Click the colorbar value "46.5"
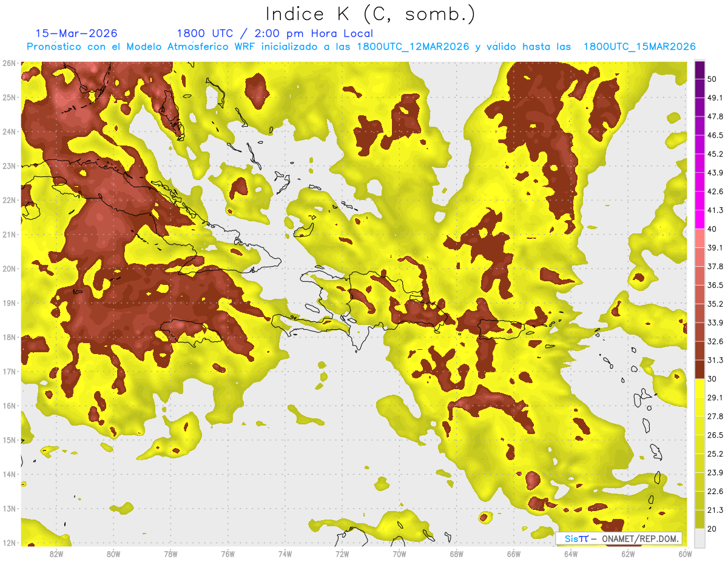Screen dimensions: 728x562 coord(715,135)
